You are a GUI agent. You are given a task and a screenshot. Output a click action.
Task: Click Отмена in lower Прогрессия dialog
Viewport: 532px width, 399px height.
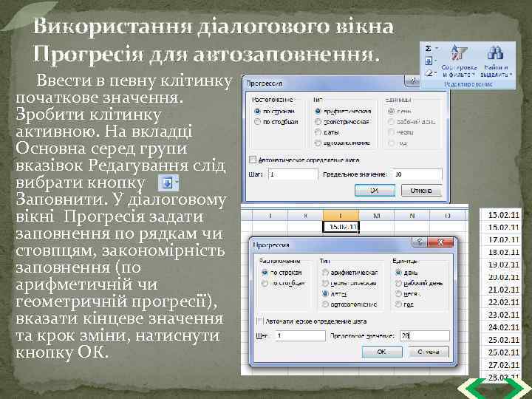click(x=429, y=352)
